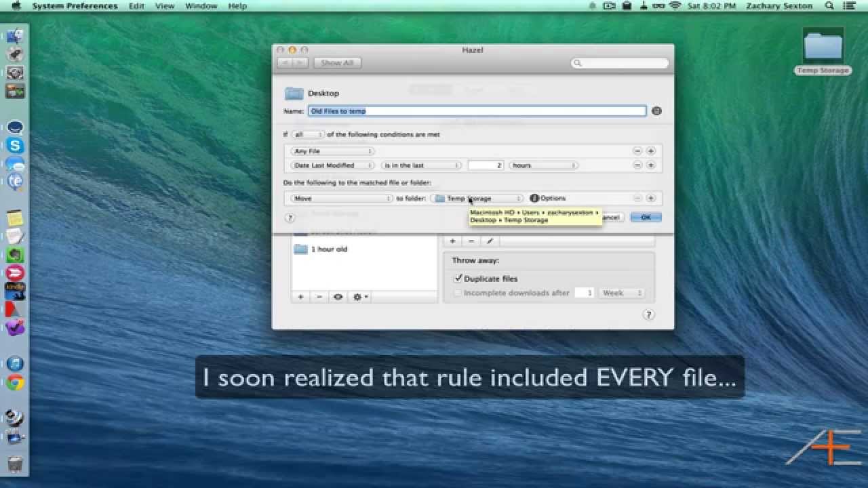Open the 'all' conditions match dropdown
The image size is (868, 488).
307,135
